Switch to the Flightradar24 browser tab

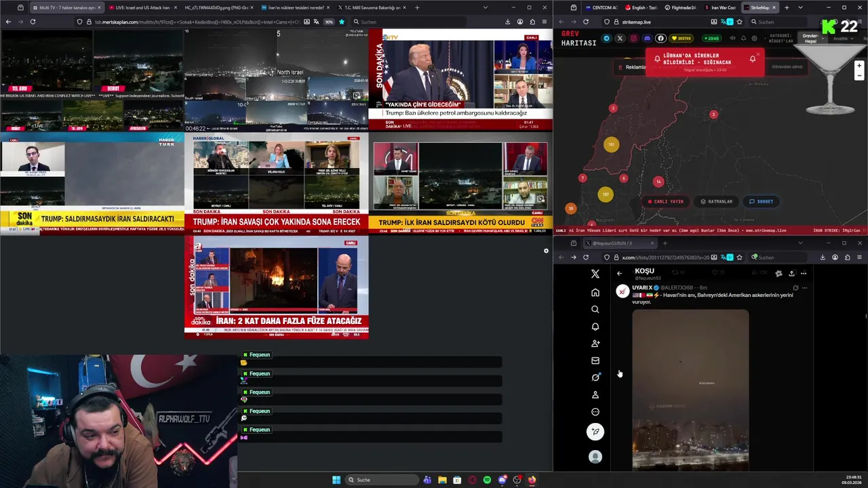[680, 7]
